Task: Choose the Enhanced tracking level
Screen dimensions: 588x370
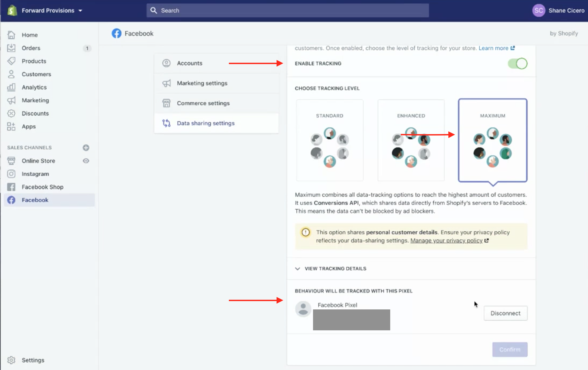Action: (x=411, y=140)
